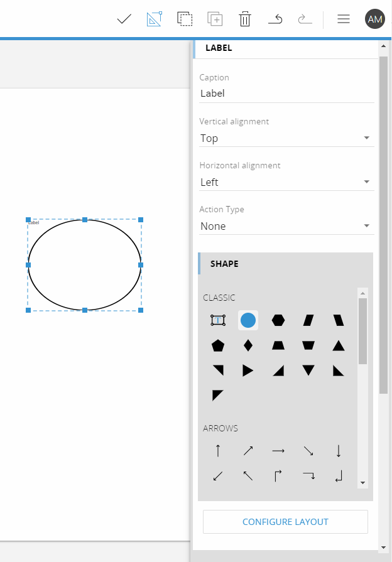This screenshot has width=392, height=562.
Task: Click the undo arrow icon
Action: (275, 19)
